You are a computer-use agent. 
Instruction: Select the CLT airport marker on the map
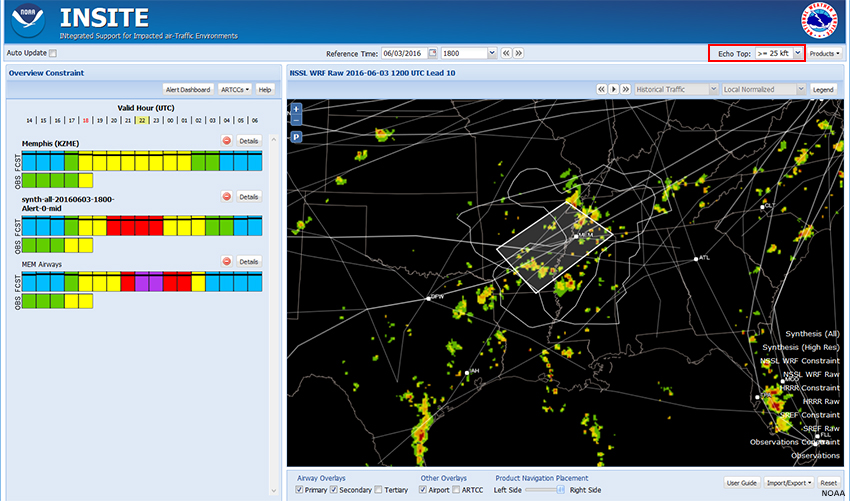point(762,207)
